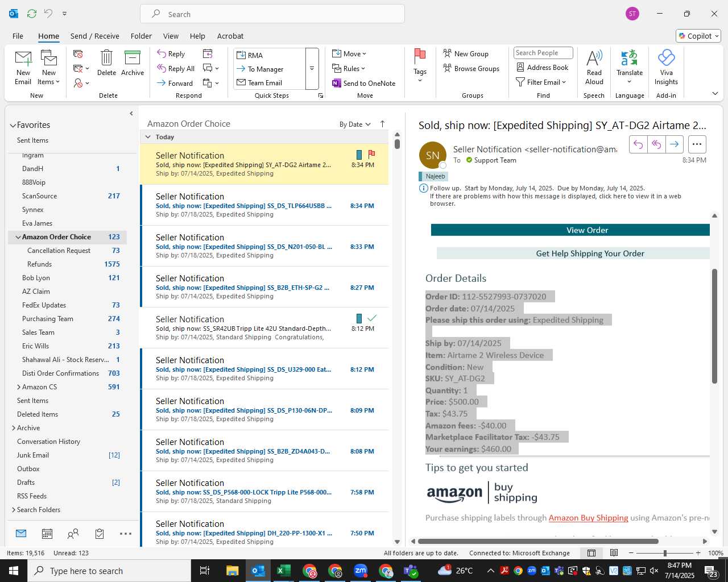This screenshot has width=728, height=582.
Task: Toggle red flag on first Seller Notification email
Action: pyautogui.click(x=371, y=154)
